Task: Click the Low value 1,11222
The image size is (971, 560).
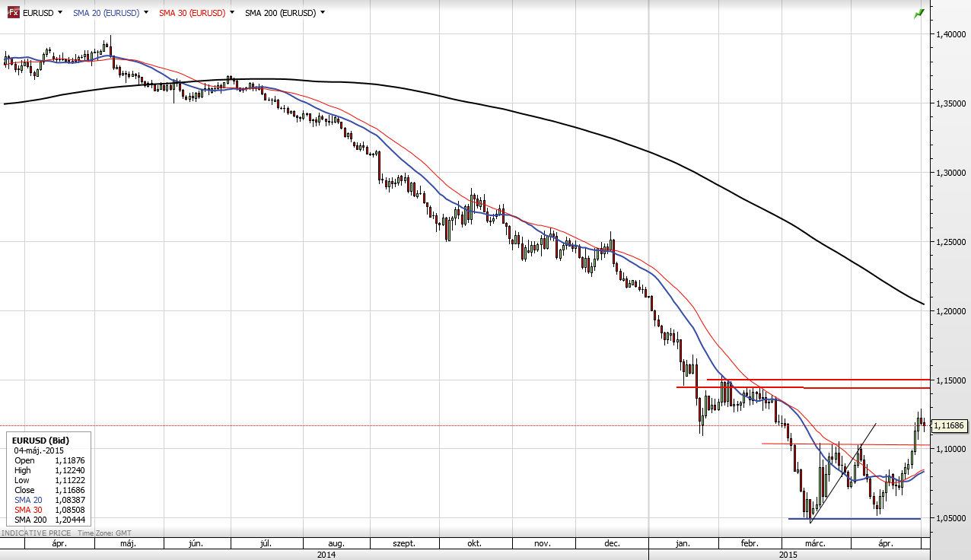Action: point(69,480)
